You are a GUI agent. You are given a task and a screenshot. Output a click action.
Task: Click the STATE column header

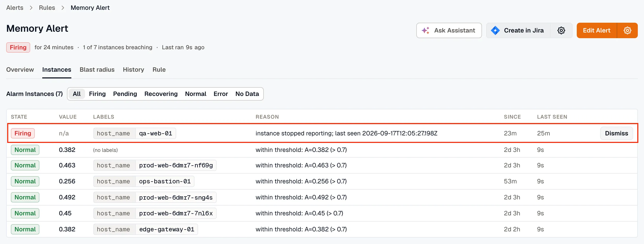19,117
